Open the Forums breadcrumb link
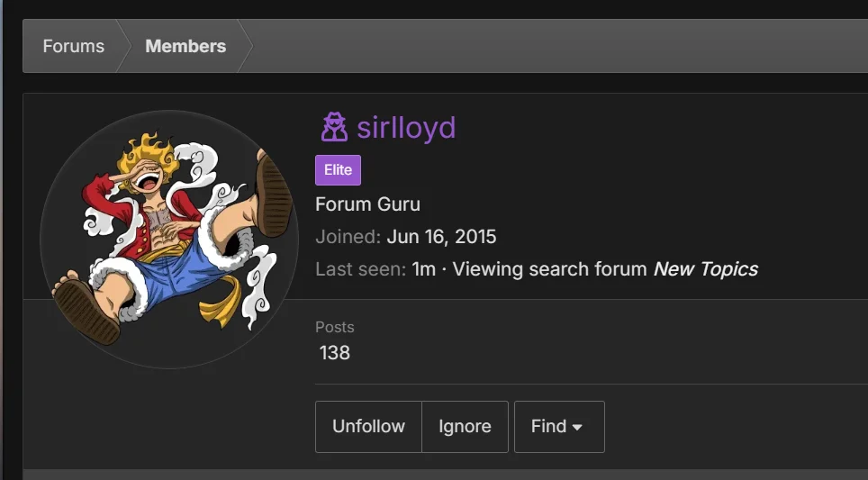This screenshot has width=868, height=480. point(74,46)
